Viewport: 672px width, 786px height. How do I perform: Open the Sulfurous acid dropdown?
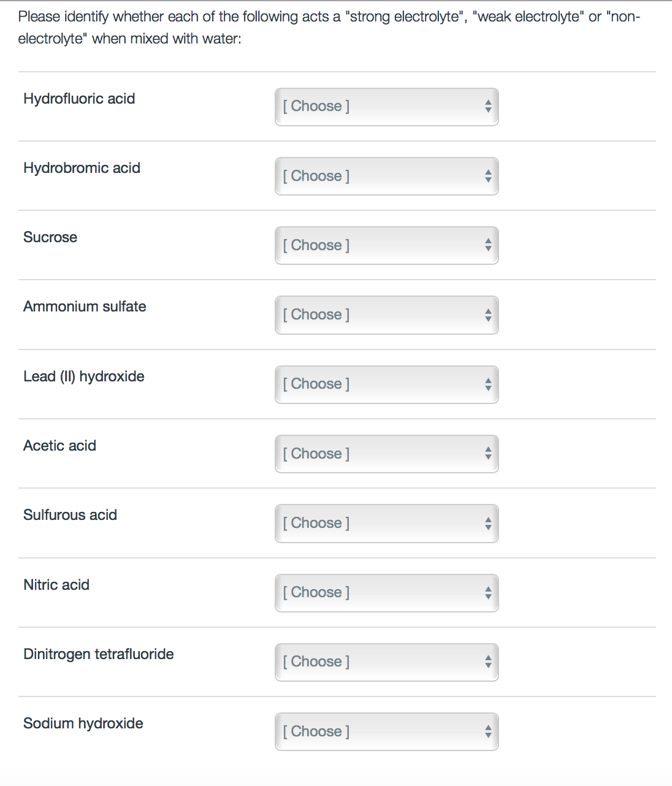point(386,523)
